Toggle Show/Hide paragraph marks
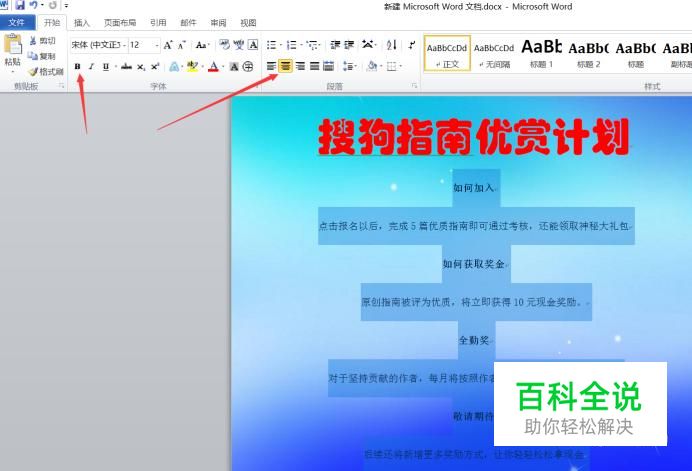The width and height of the screenshot is (692, 471). click(411, 45)
